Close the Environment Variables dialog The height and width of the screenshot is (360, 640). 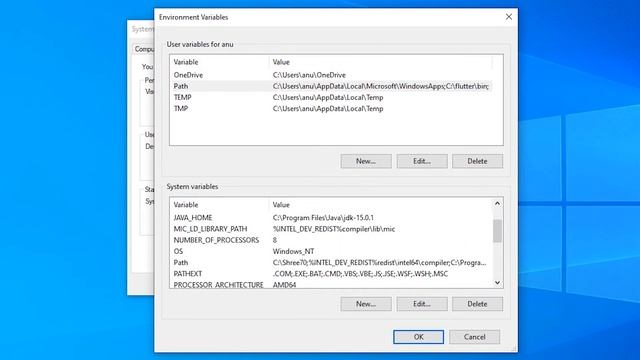509,17
